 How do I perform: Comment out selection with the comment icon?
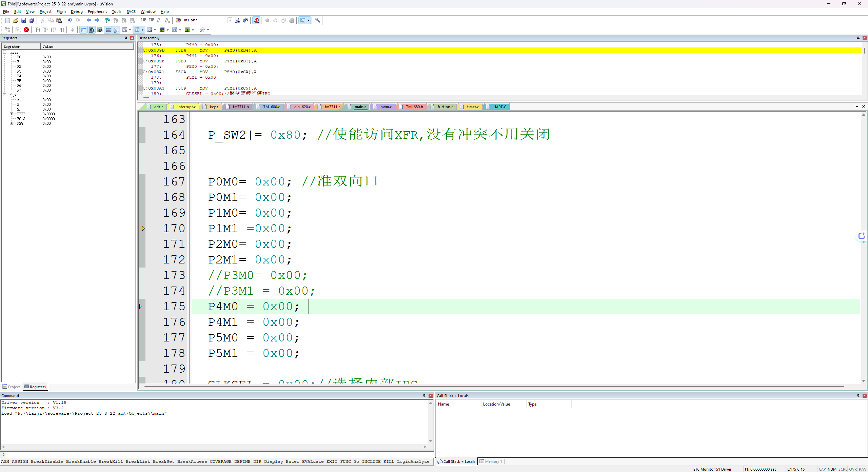coord(159,20)
